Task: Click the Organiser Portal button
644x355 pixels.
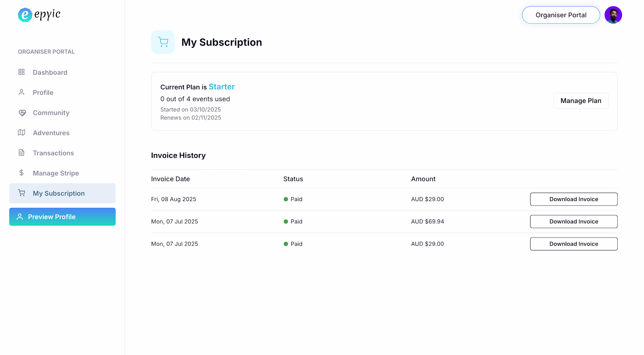Action: (x=561, y=15)
